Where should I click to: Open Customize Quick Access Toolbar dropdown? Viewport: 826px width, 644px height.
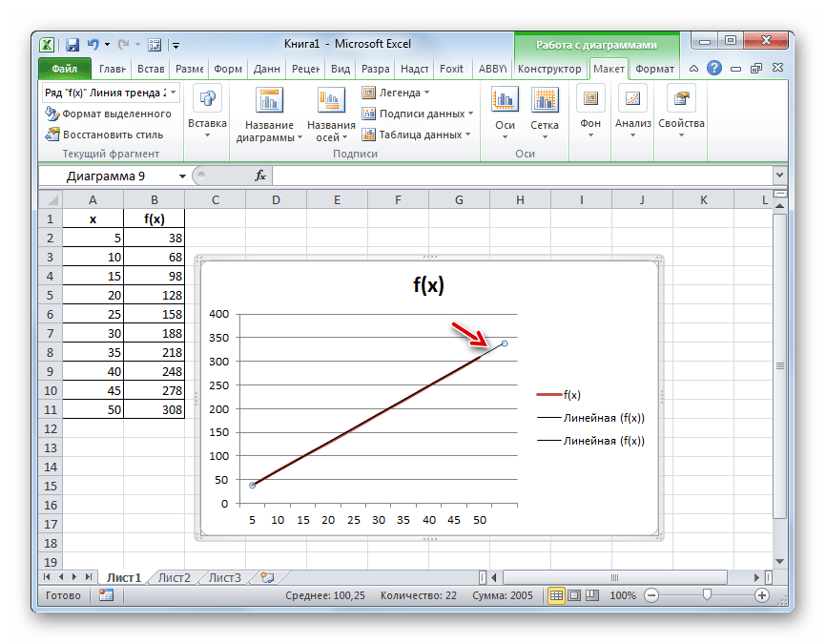(176, 46)
